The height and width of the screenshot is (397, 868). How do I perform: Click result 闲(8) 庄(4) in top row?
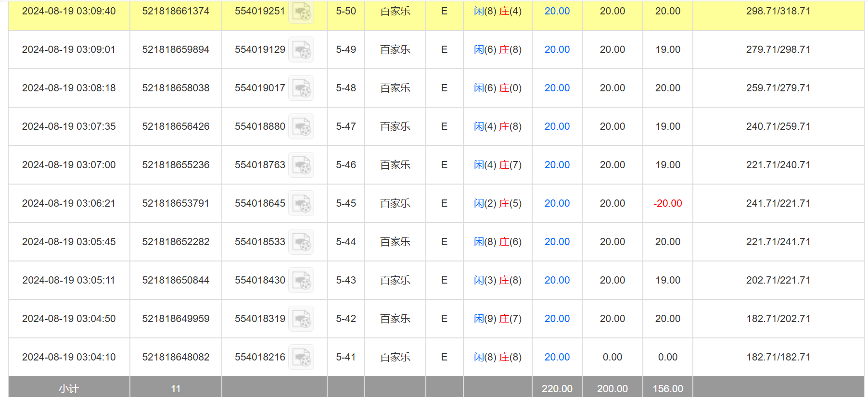(498, 11)
